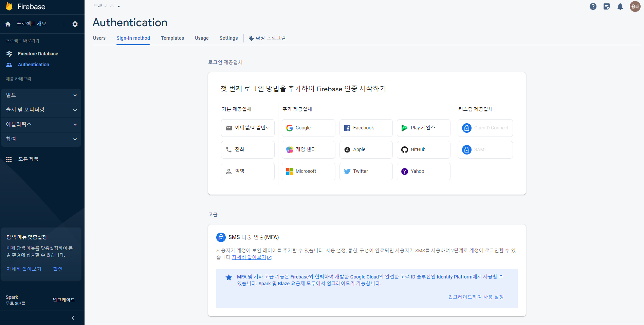
Task: Expand the 애널리틱스 category
Action: click(x=41, y=125)
